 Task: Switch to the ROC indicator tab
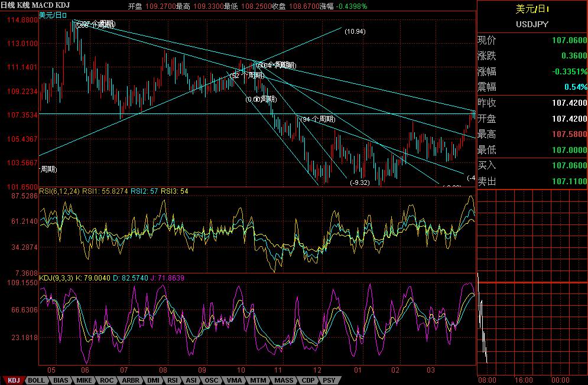106,380
